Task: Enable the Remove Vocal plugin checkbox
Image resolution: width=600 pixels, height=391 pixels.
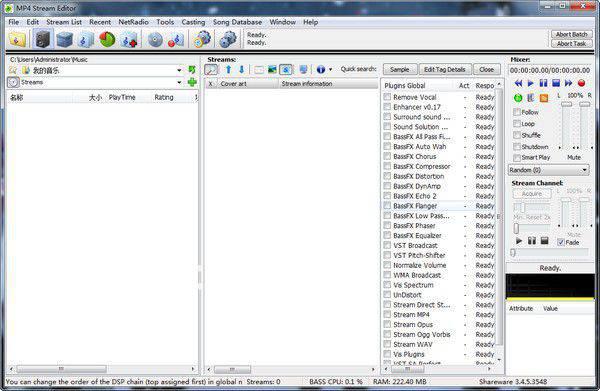Action: point(387,97)
